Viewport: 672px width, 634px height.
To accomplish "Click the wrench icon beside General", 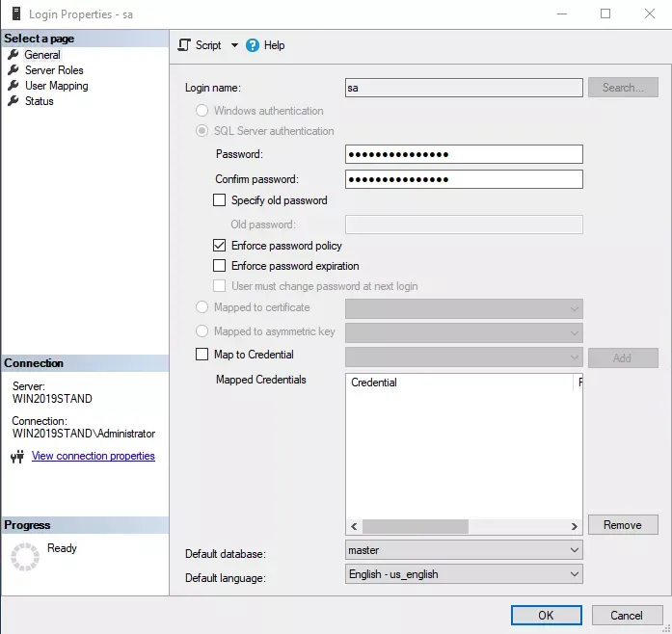I will pyautogui.click(x=13, y=55).
